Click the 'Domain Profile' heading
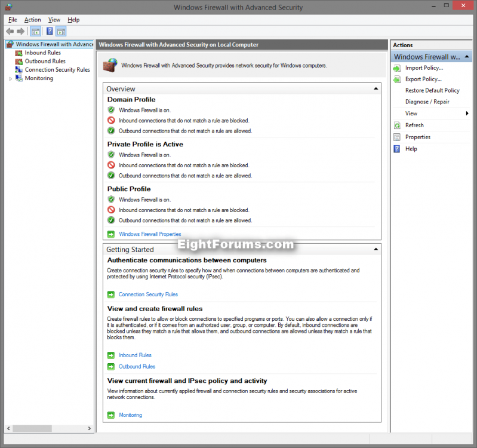The width and height of the screenshot is (477, 448). [131, 100]
